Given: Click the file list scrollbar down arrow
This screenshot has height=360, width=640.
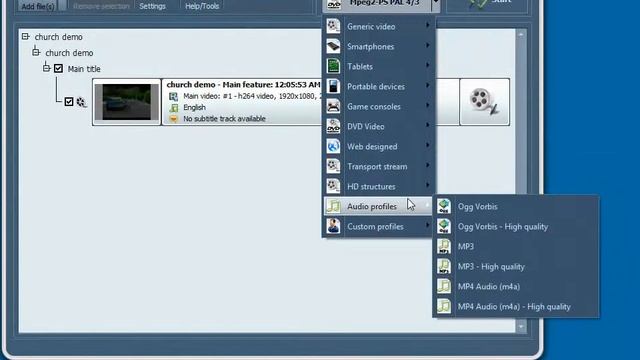Looking at the screenshot, I should 521,327.
